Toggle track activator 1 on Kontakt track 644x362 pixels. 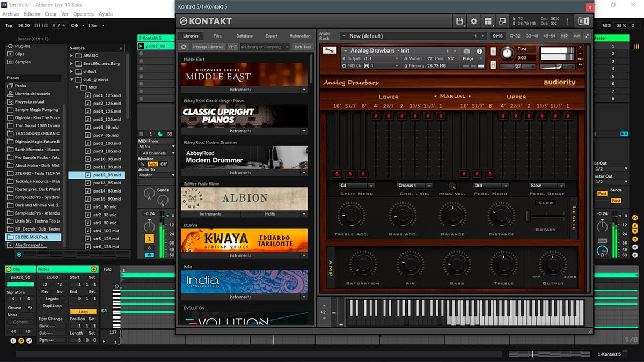point(149,238)
